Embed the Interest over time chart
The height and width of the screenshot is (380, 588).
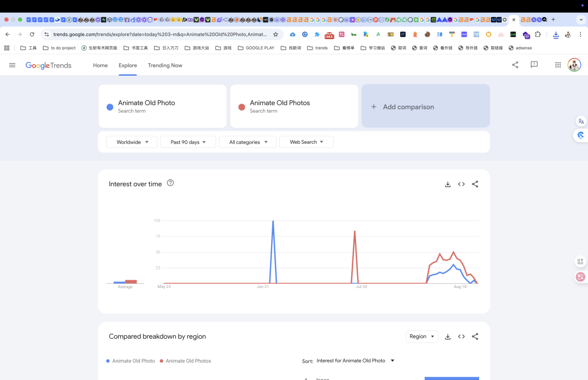point(461,184)
